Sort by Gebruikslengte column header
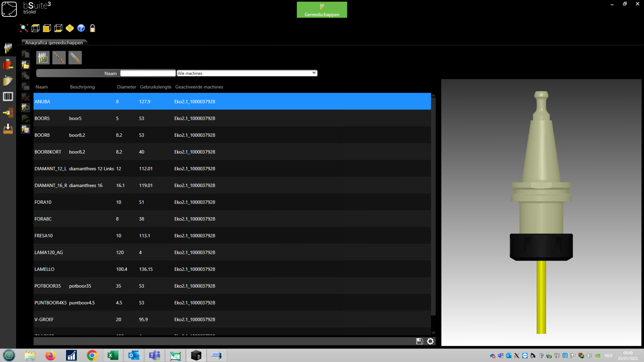Screen dimensions: 644x362 point(155,87)
